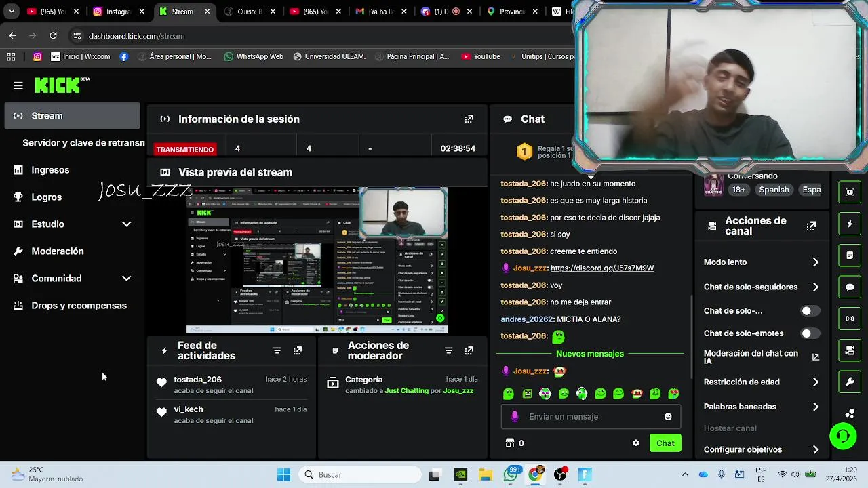Open Modo lento options arrow
The width and height of the screenshot is (868, 488).
coord(816,262)
